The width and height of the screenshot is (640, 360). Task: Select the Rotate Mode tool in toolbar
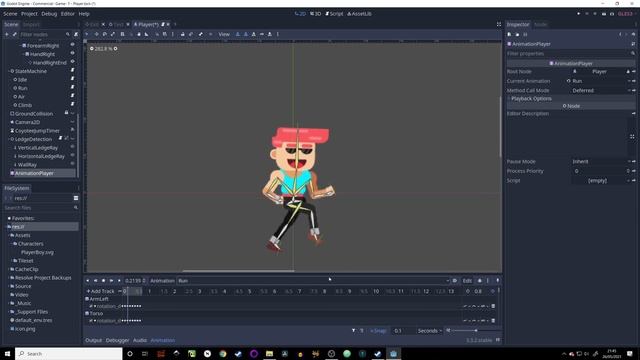point(104,34)
